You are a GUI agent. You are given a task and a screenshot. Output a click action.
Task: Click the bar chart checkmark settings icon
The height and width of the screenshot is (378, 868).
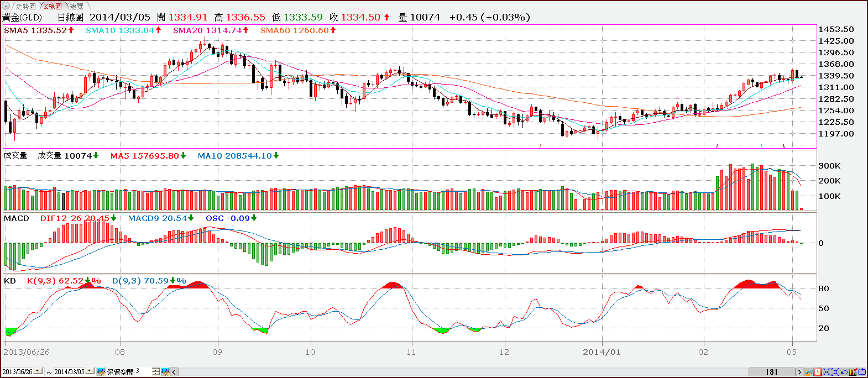click(x=853, y=372)
